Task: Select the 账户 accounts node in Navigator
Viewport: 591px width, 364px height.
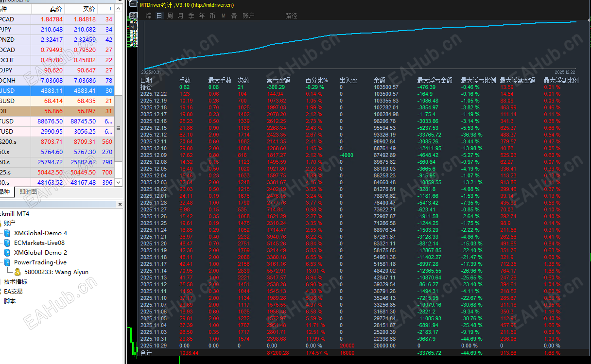Action: (10, 224)
